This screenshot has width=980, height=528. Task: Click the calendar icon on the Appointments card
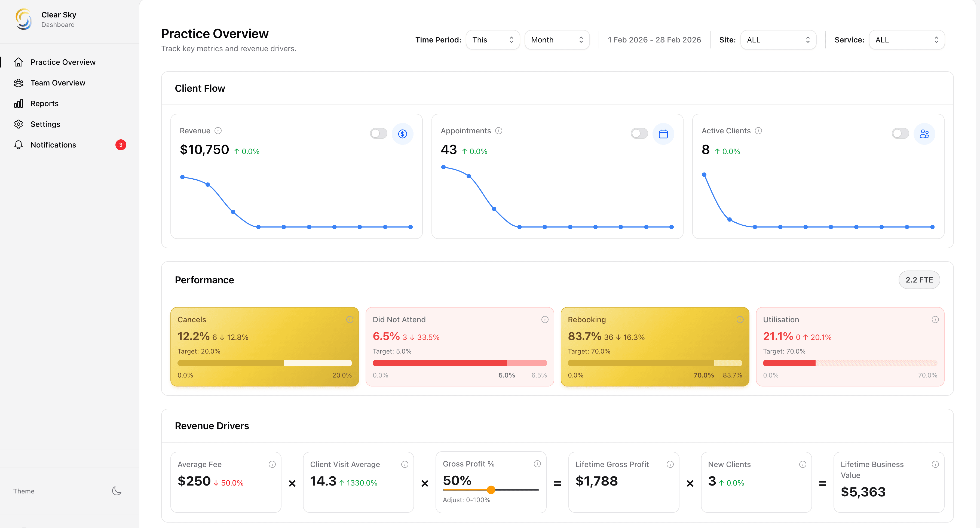(x=663, y=134)
